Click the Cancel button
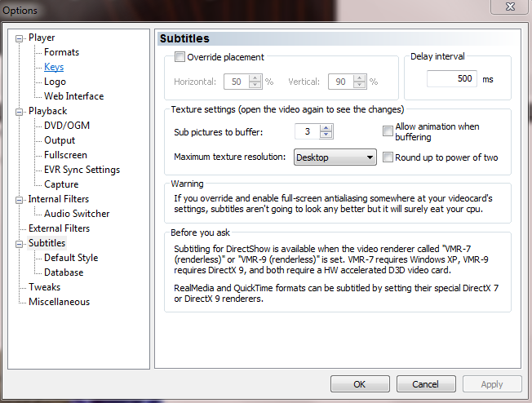Screen dimensions: 532x403 pyautogui.click(x=426, y=384)
